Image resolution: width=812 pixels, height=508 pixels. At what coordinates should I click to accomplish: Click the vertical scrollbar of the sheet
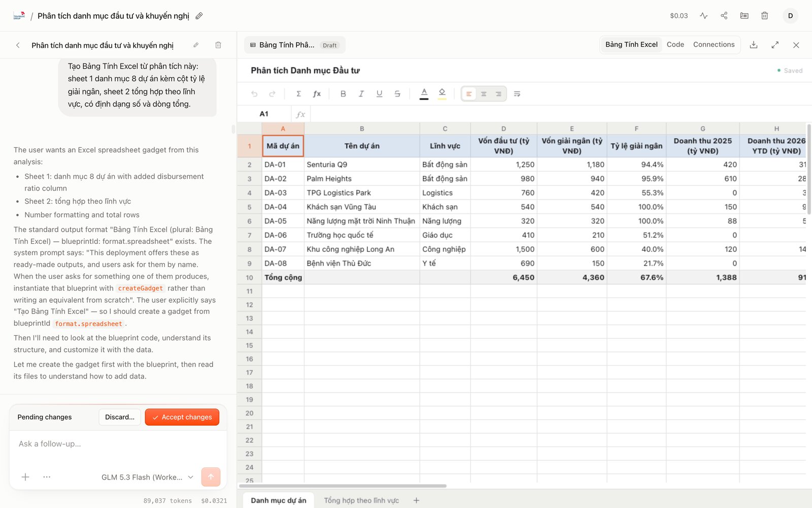(x=809, y=169)
